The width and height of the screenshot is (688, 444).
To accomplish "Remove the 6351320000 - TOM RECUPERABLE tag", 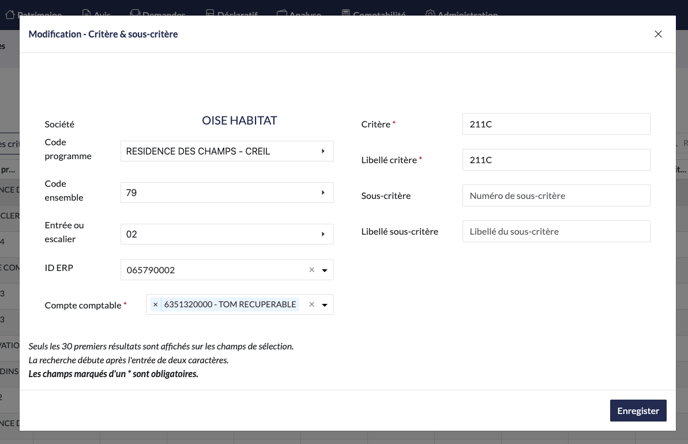I will click(x=155, y=305).
